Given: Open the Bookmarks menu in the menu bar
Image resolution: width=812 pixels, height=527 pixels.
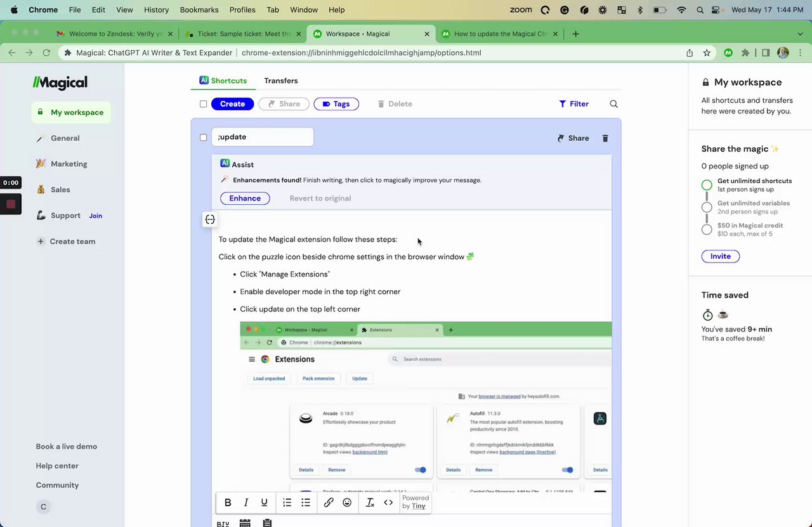Looking at the screenshot, I should pyautogui.click(x=199, y=10).
